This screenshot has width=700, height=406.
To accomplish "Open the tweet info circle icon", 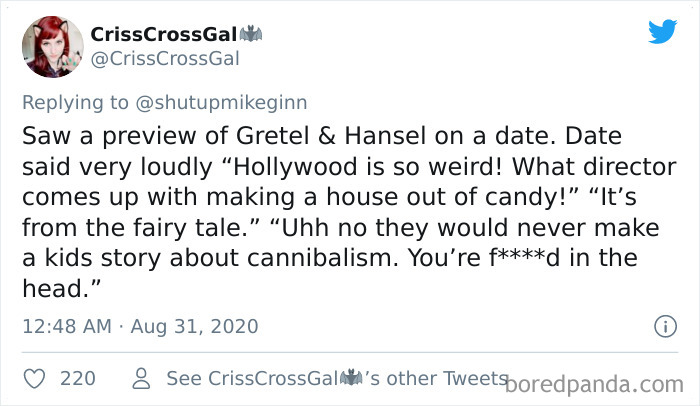I will (x=662, y=326).
